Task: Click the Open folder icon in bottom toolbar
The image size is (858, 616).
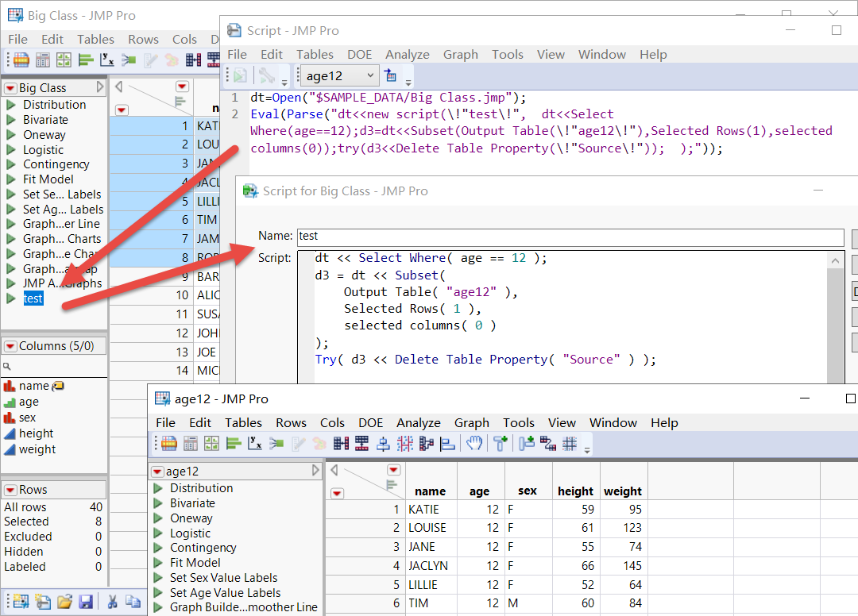Action: pyautogui.click(x=64, y=601)
